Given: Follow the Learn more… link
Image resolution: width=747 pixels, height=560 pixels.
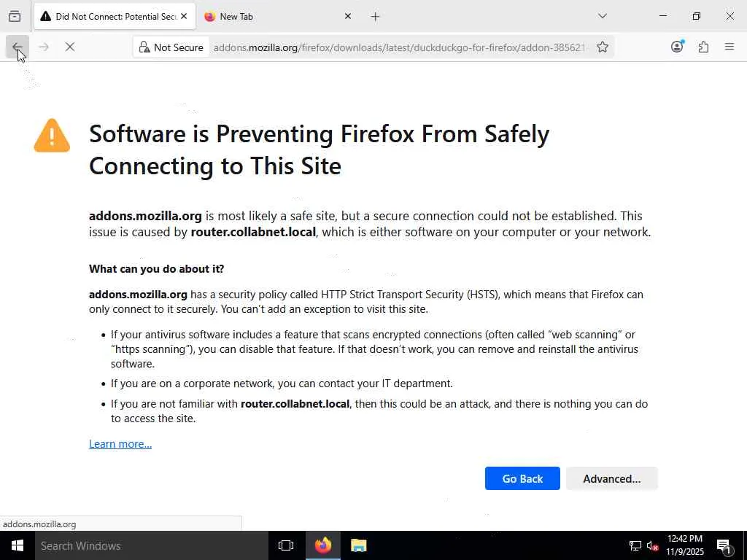Looking at the screenshot, I should tap(120, 444).
